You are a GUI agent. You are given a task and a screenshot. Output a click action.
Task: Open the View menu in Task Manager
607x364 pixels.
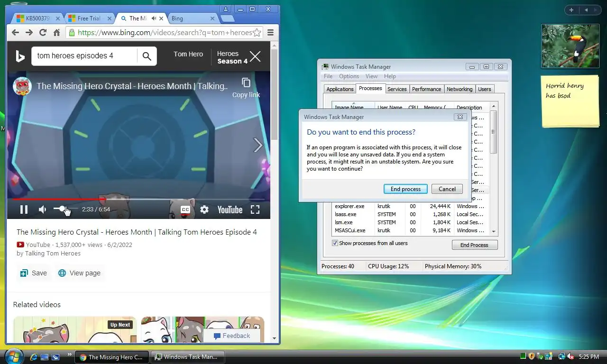pos(371,76)
